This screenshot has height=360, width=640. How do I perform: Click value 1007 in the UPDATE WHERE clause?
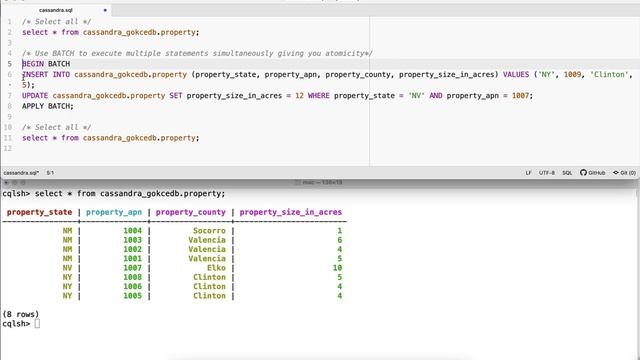(x=520, y=96)
